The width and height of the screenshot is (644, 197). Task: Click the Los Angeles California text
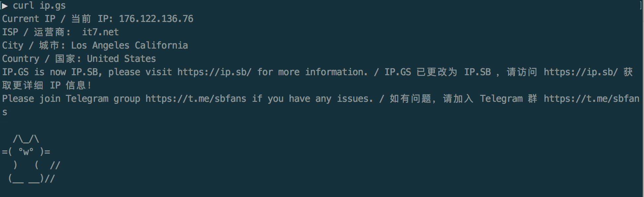[129, 46]
